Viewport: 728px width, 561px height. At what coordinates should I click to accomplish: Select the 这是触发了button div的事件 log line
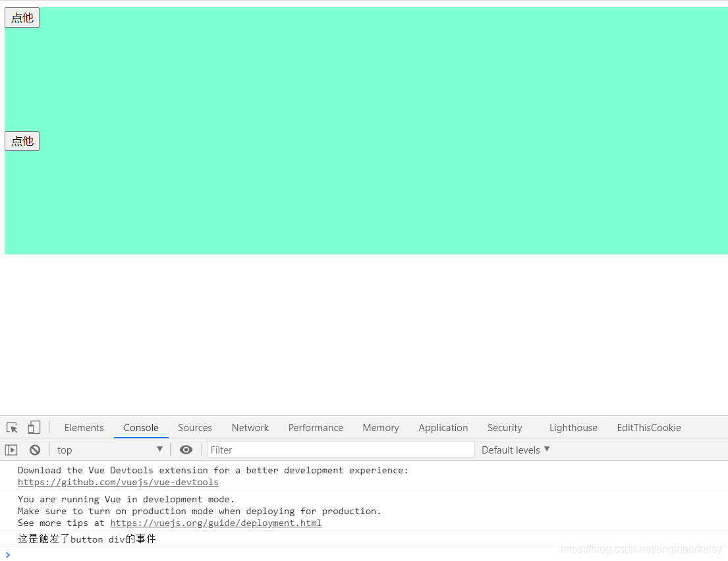point(87,539)
